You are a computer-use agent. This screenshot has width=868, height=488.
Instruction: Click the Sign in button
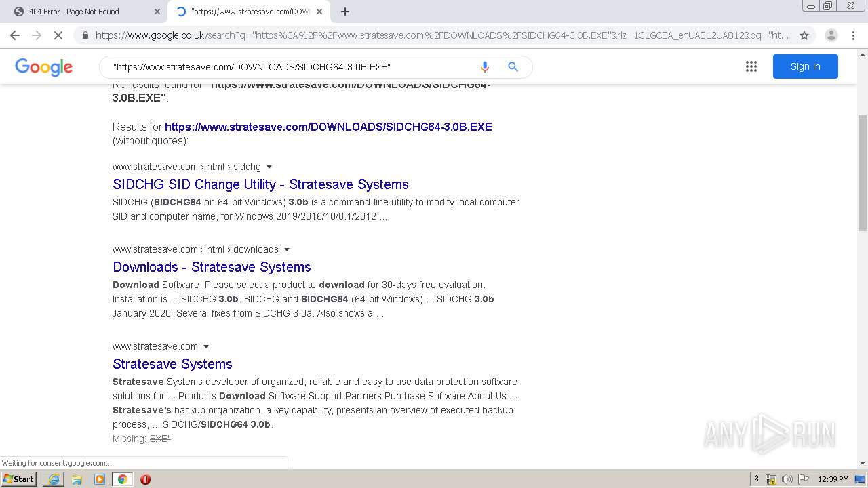click(x=806, y=66)
